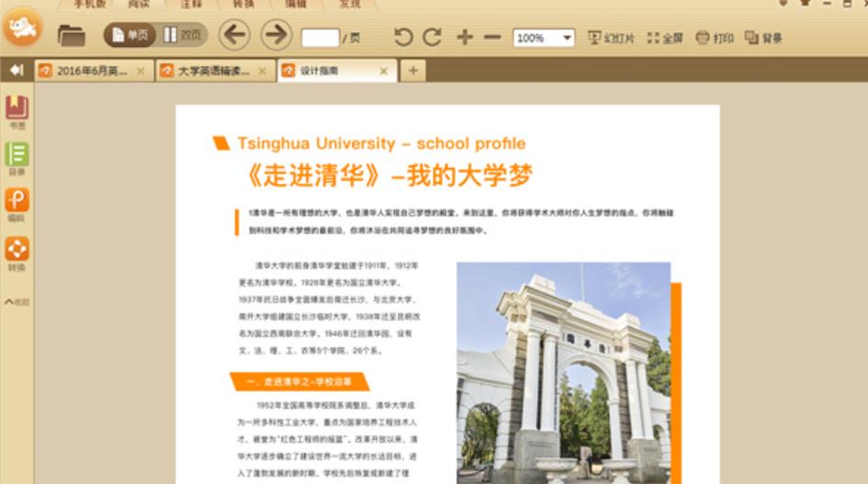Click the orange 走进清华之-学校沿革 section banner

[299, 381]
